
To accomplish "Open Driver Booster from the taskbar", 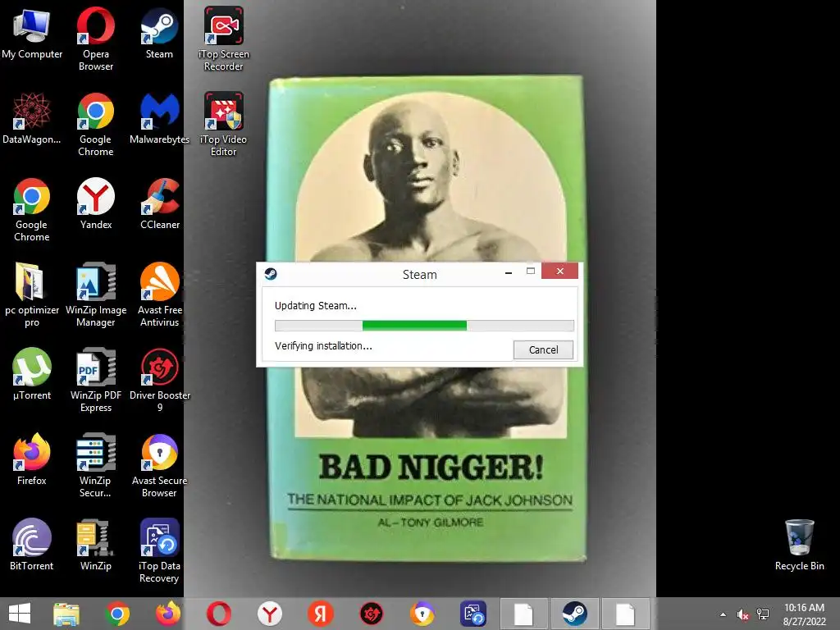I will tap(372, 614).
